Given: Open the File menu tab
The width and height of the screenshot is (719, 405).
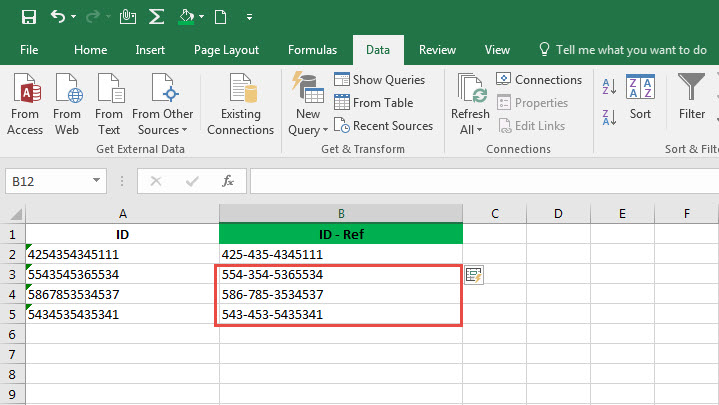Looking at the screenshot, I should (29, 50).
